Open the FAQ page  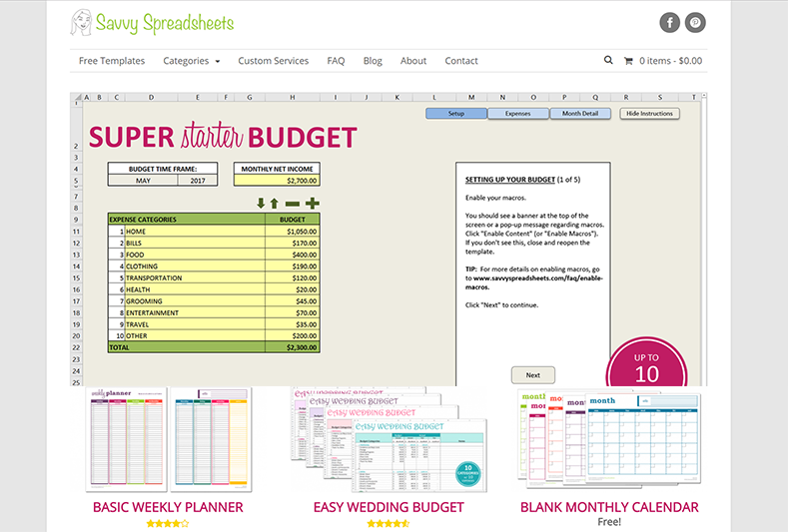336,61
